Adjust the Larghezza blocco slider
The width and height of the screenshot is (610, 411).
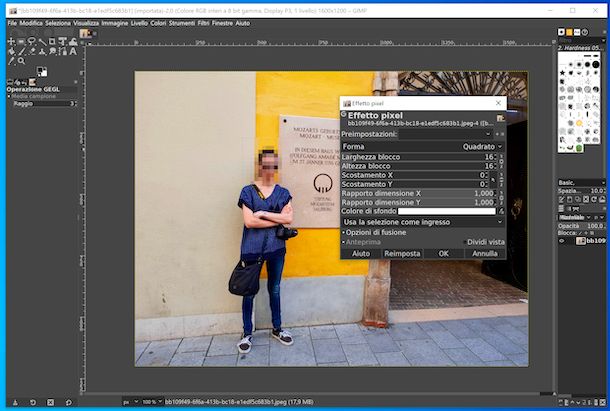[x=419, y=157]
